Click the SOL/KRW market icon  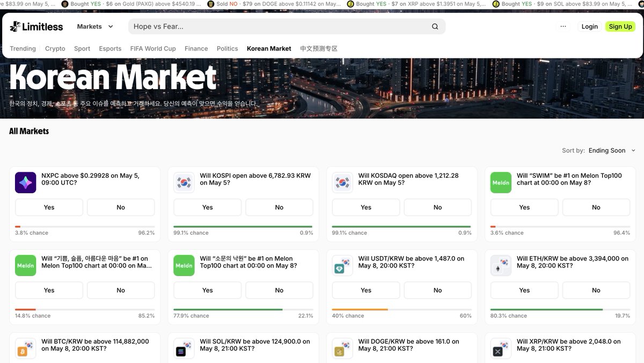point(184,349)
